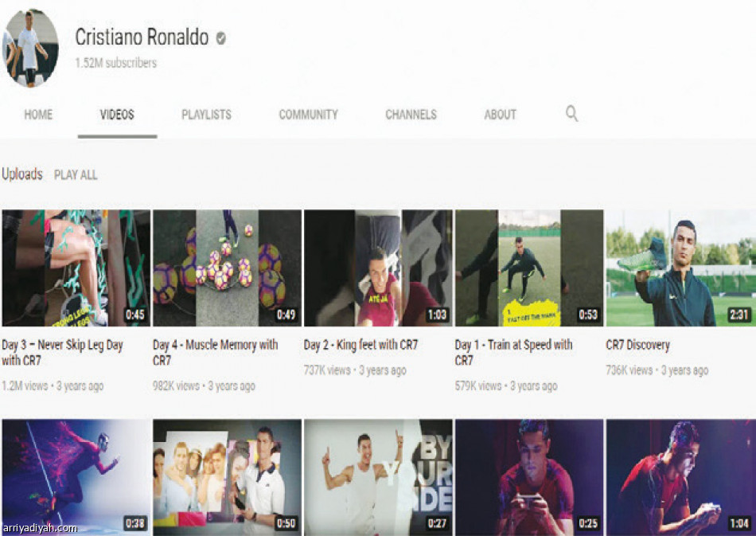Screen dimensions: 756x536
Task: Open Day 4 Muscle Memory video title
Action: click(x=215, y=353)
